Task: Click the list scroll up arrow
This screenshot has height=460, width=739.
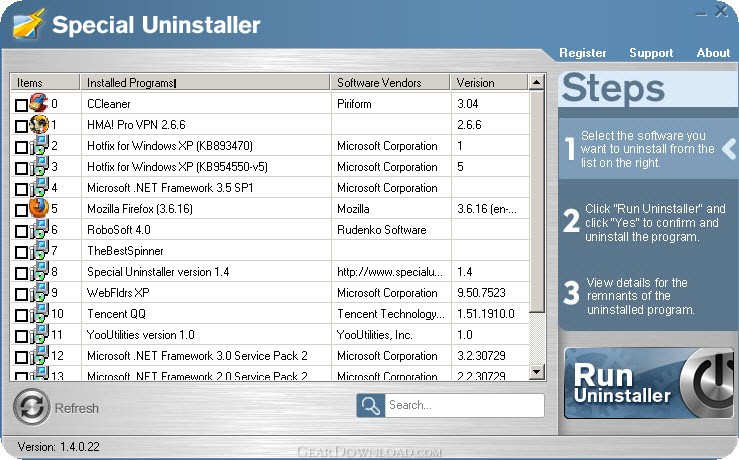Action: (x=536, y=82)
